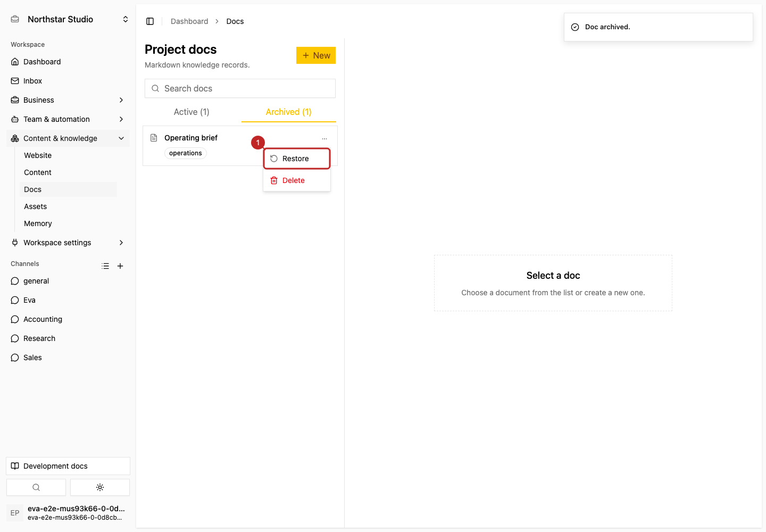
Task: Toggle the sidebar panel icon
Action: tap(150, 21)
